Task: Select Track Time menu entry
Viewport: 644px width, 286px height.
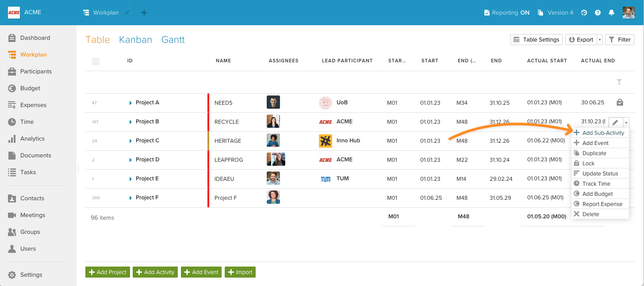Action: click(600, 183)
